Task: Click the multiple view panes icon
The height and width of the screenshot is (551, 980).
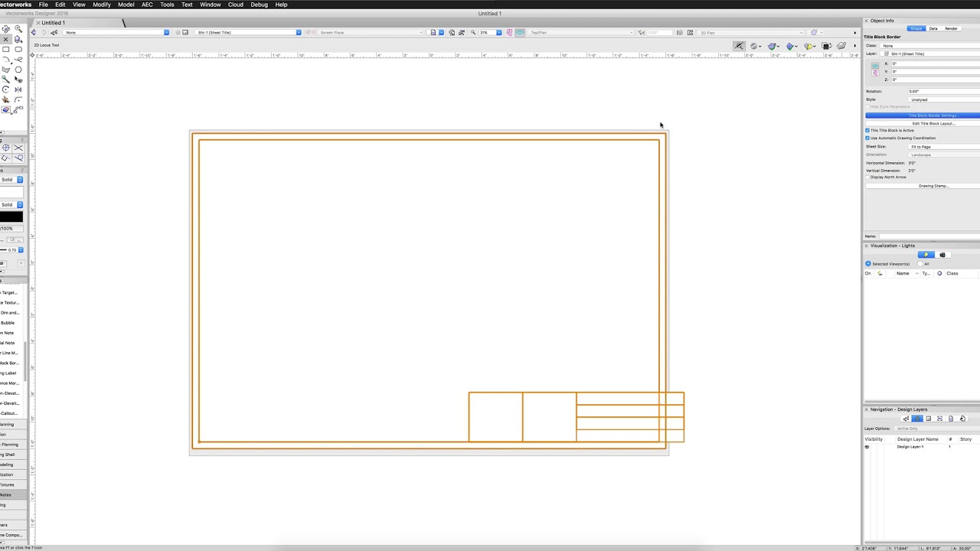Action: pos(690,32)
